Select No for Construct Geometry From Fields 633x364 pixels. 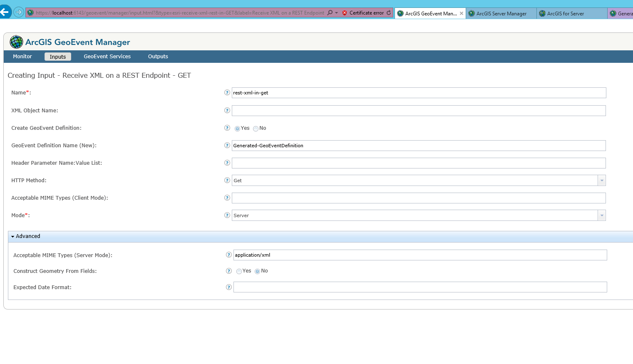click(x=257, y=271)
